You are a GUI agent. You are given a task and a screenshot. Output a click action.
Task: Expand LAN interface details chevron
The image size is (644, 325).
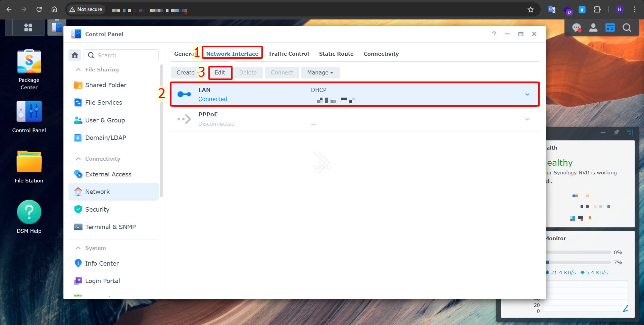[527, 95]
